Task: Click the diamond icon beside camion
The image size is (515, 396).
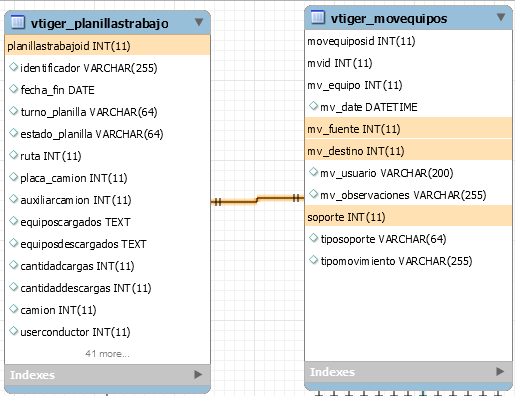Action: click(x=13, y=309)
